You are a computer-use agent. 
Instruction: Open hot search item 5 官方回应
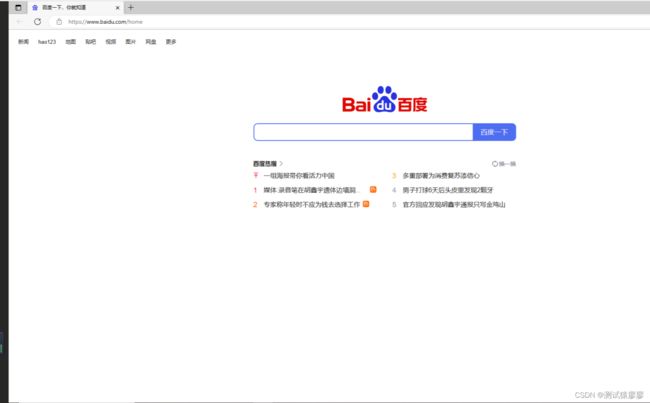point(454,204)
